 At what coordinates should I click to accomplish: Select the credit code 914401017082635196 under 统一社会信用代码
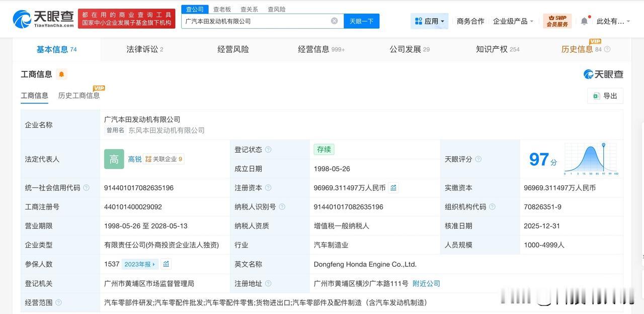(139, 188)
